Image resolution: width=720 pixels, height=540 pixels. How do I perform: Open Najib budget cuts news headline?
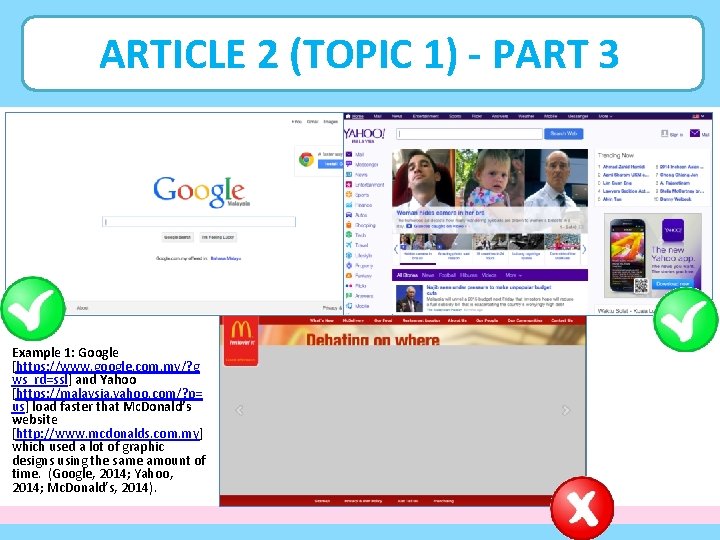point(489,290)
